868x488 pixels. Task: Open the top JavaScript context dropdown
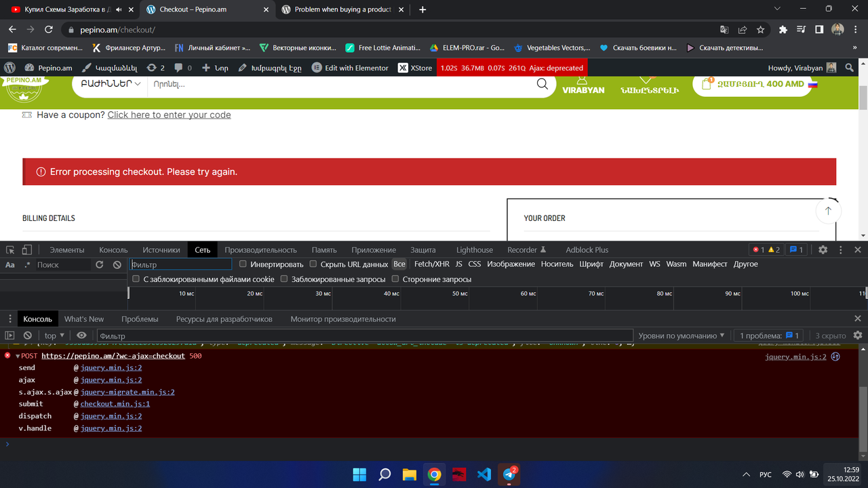pos(54,335)
